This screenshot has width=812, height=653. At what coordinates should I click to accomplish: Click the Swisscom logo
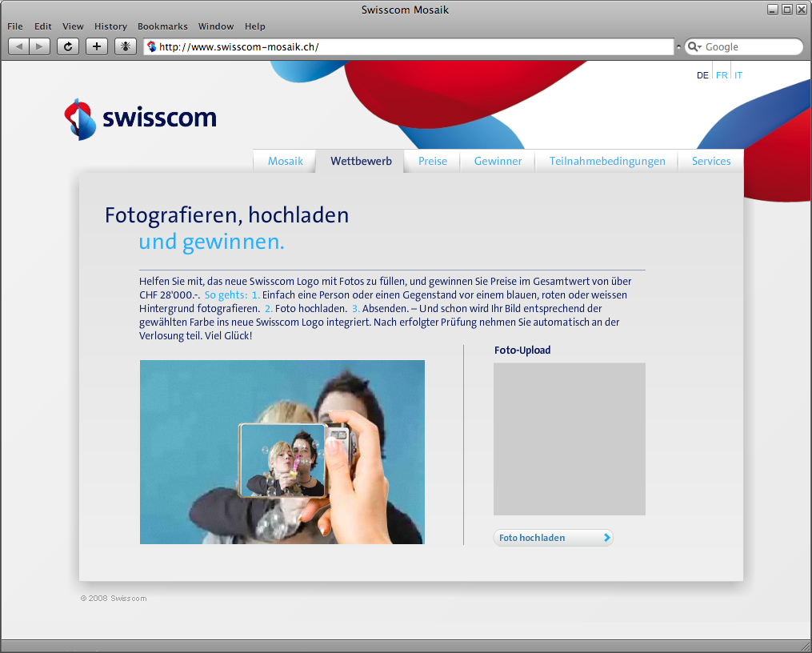(x=140, y=119)
